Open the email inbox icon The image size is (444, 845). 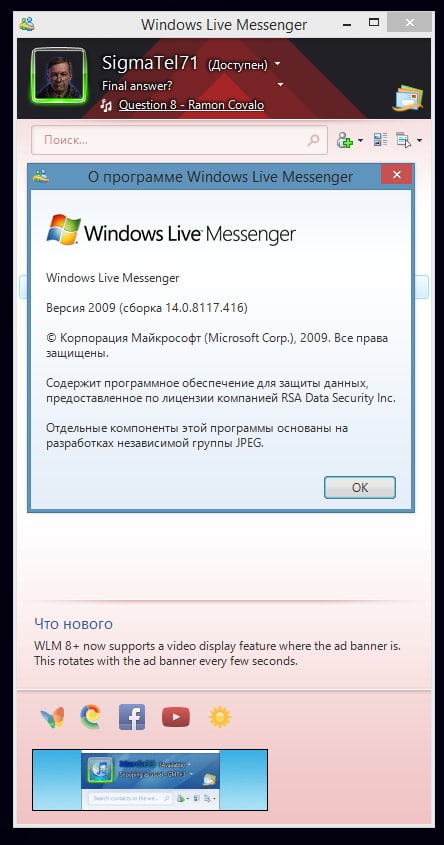point(408,98)
